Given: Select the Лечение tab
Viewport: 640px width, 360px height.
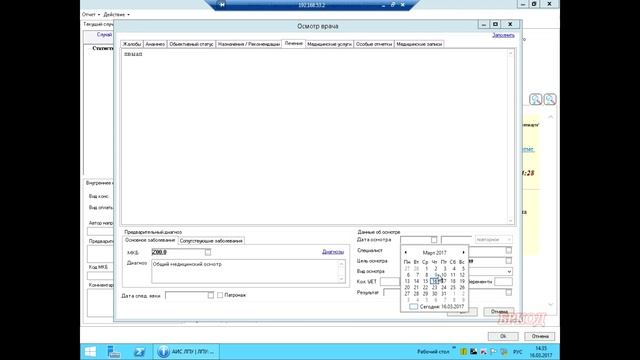Looking at the screenshot, I should click(x=293, y=43).
